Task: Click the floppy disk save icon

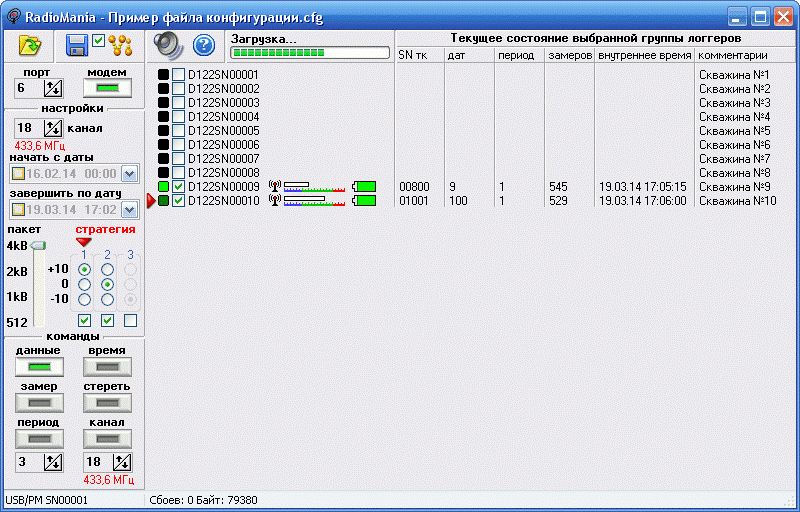Action: click(77, 45)
